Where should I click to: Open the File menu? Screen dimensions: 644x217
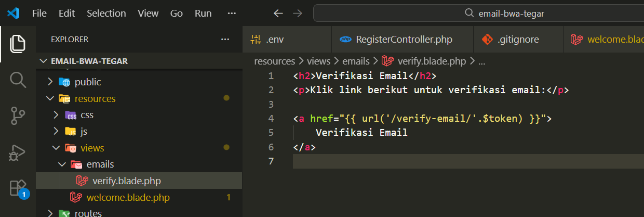pos(39,14)
